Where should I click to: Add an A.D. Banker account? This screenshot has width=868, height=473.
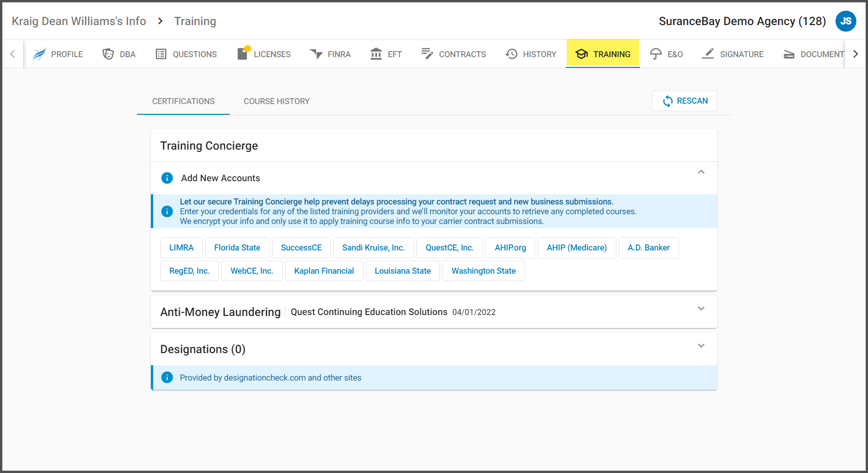pyautogui.click(x=649, y=248)
